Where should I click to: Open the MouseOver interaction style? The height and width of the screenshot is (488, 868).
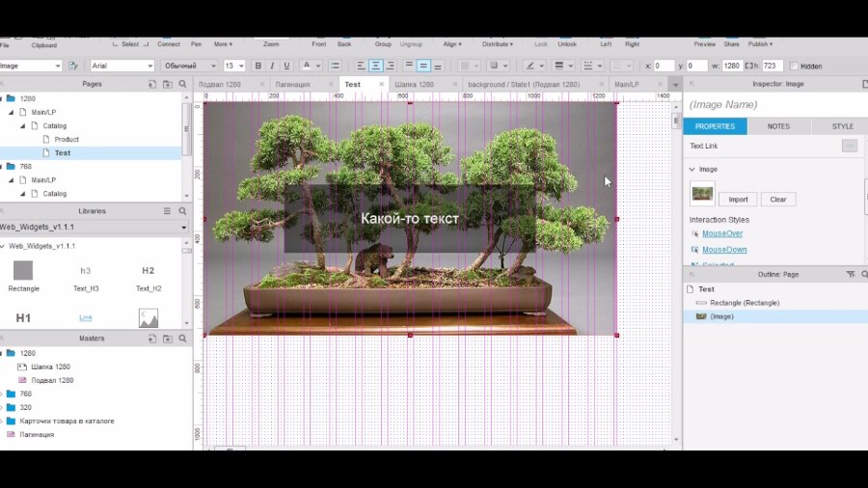(x=722, y=233)
